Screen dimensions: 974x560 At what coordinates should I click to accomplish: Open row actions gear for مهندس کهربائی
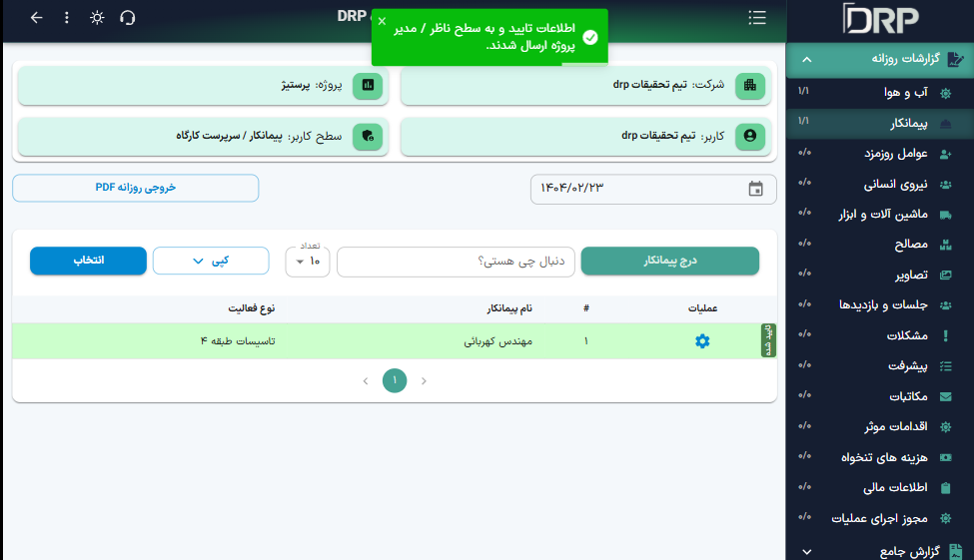point(702,340)
